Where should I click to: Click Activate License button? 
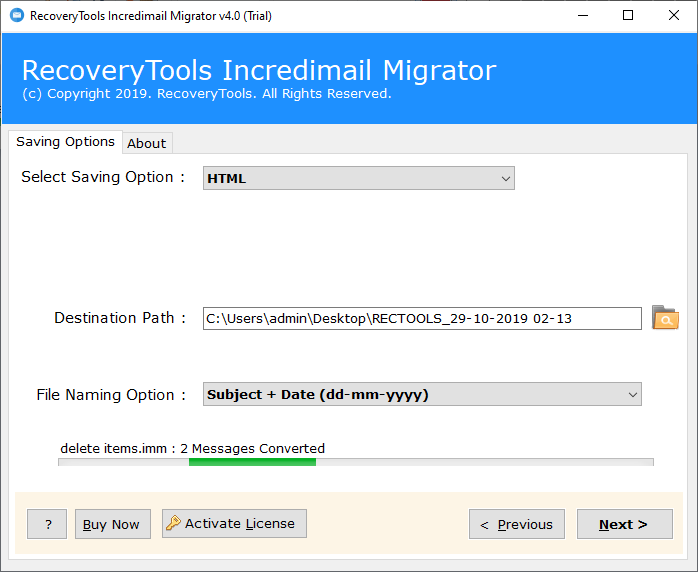(234, 523)
